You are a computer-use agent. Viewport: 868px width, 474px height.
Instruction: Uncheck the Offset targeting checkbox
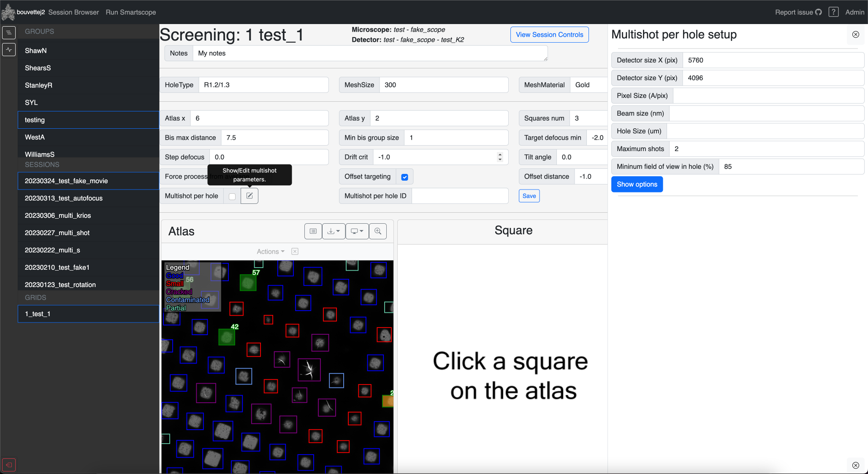pos(404,177)
